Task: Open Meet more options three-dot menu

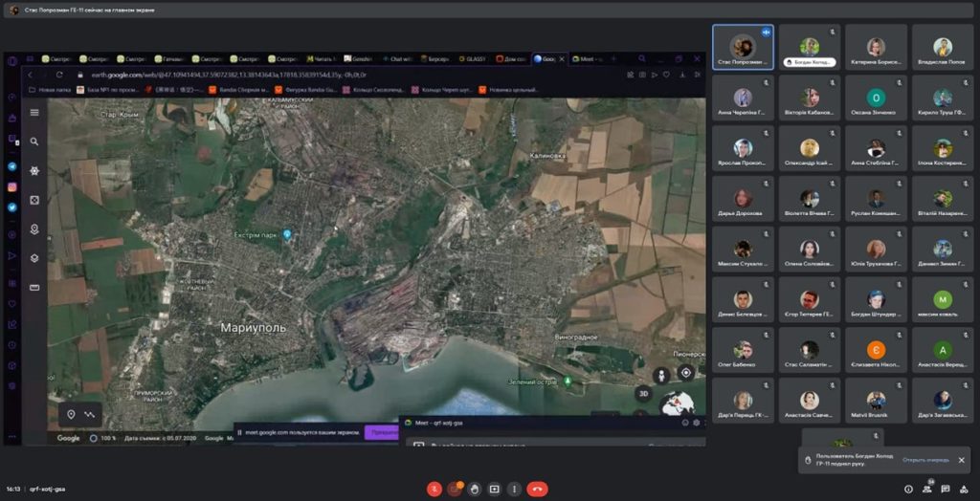Action: tap(514, 489)
